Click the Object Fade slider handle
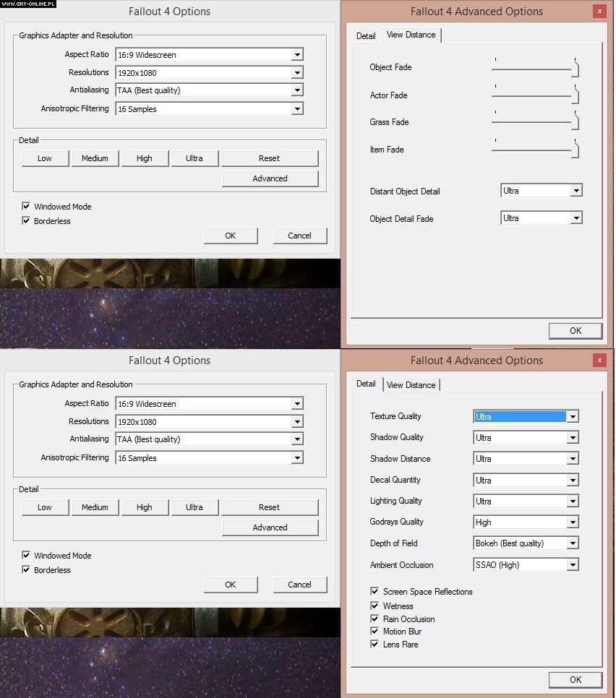The width and height of the screenshot is (616, 698). tap(576, 69)
